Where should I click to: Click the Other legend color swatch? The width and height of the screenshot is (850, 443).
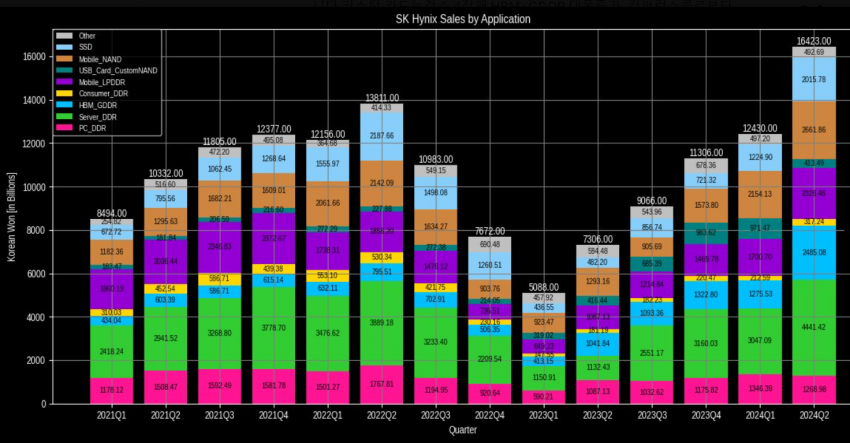[x=65, y=36]
